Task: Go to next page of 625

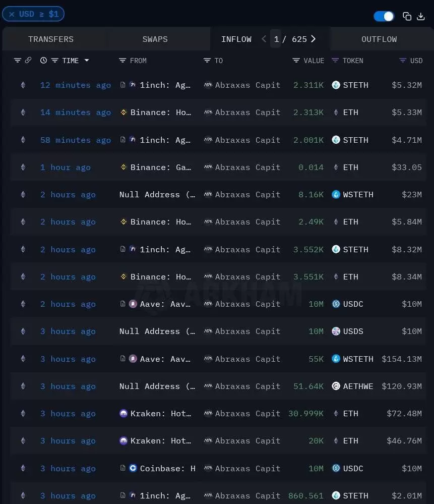Action: [313, 39]
